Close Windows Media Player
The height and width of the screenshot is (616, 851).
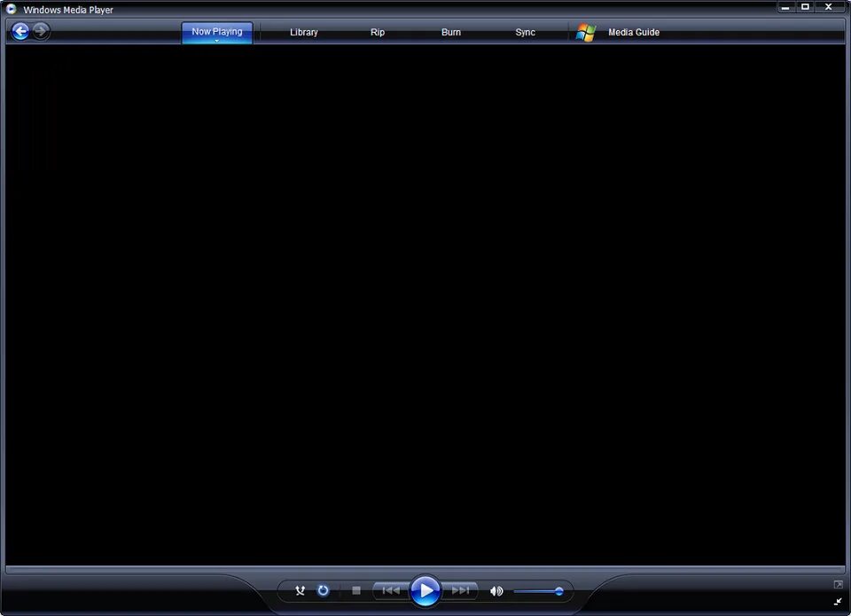(829, 7)
